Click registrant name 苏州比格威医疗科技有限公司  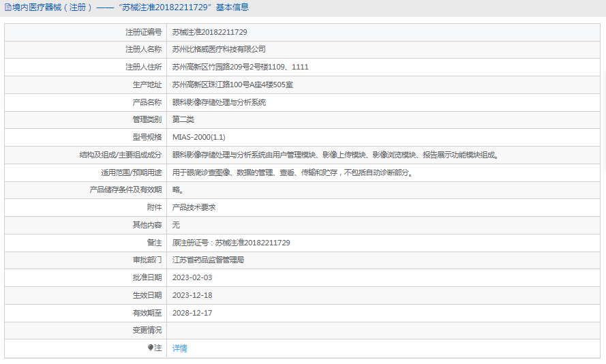pyautogui.click(x=218, y=50)
